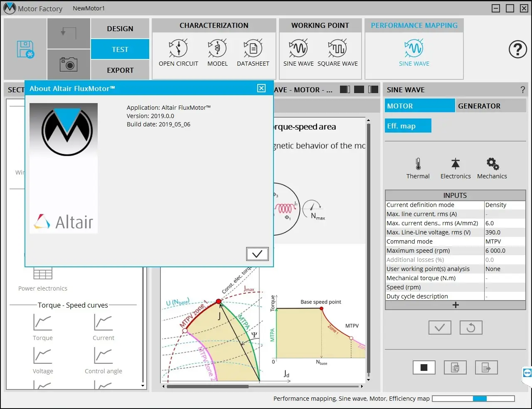Click the save project icon
Screen dimensions: 532x409
[25, 49]
